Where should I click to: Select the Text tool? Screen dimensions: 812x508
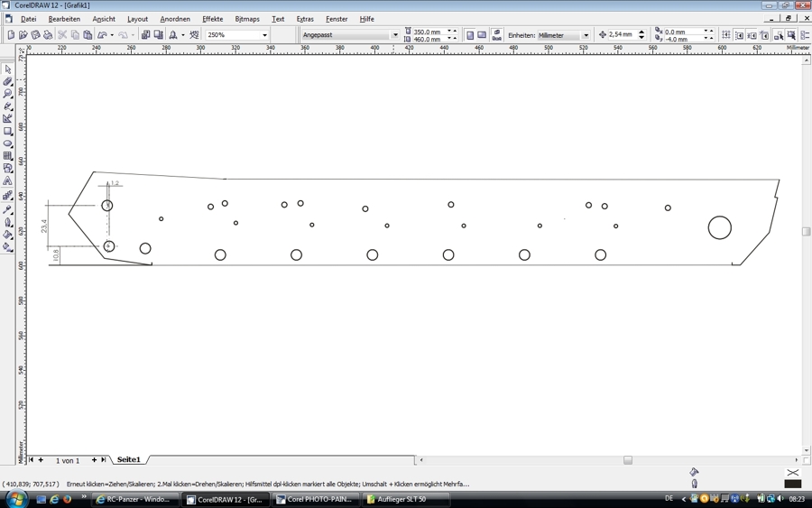[x=8, y=181]
